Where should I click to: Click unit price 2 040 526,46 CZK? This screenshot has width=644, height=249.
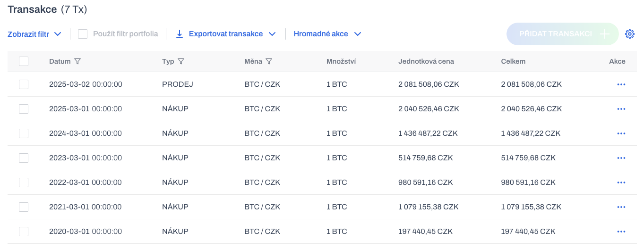click(x=429, y=109)
